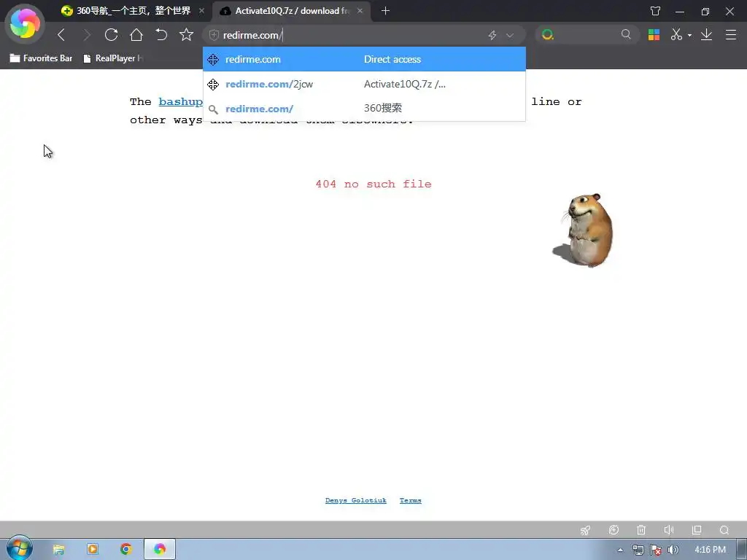Click the 4:16 PM clock
The height and width of the screenshot is (560, 747).
click(710, 550)
